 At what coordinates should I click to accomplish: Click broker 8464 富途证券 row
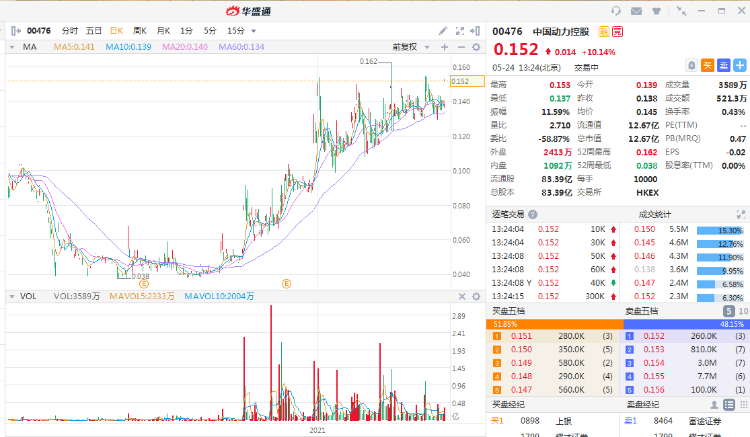click(685, 421)
